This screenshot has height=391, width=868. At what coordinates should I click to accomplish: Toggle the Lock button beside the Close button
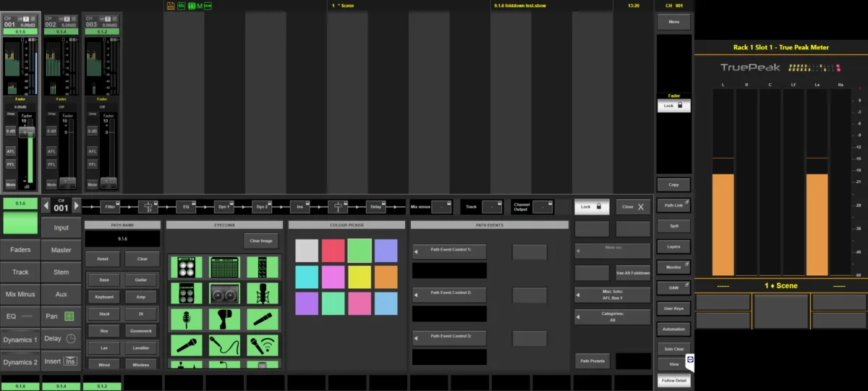[x=592, y=206]
